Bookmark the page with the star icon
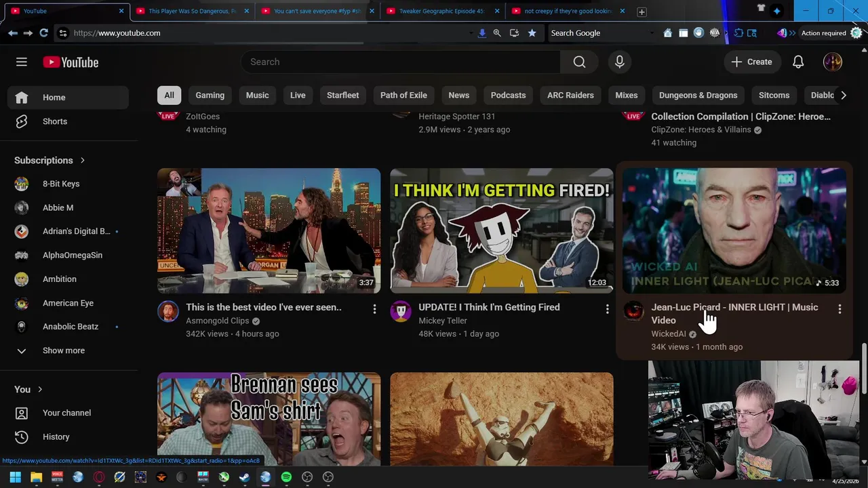 click(532, 33)
